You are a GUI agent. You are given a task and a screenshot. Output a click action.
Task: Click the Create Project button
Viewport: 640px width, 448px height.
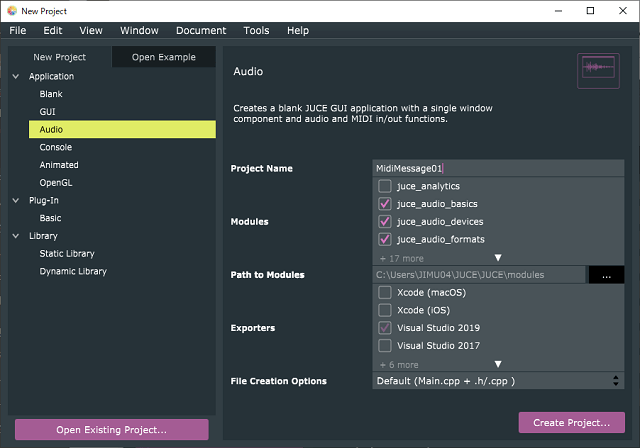pyautogui.click(x=571, y=422)
